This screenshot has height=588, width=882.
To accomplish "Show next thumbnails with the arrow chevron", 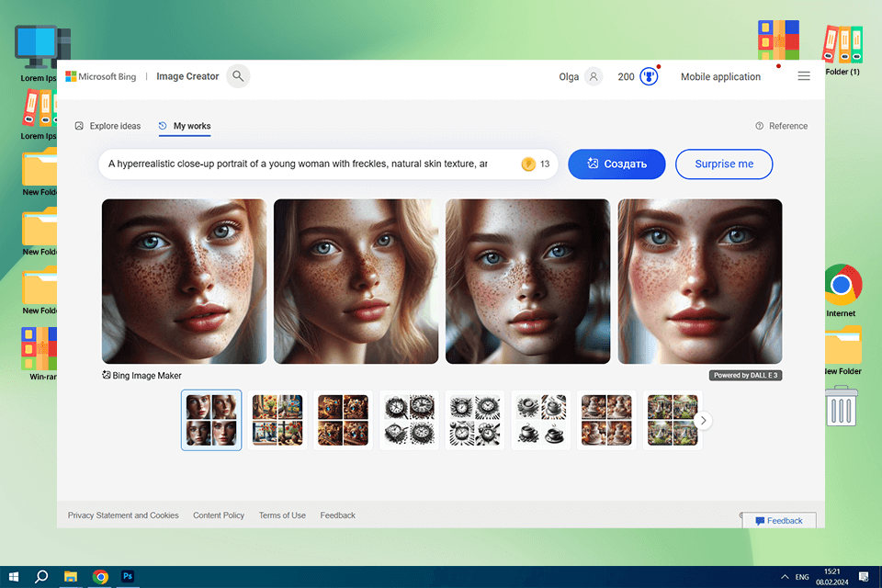I will pyautogui.click(x=703, y=420).
